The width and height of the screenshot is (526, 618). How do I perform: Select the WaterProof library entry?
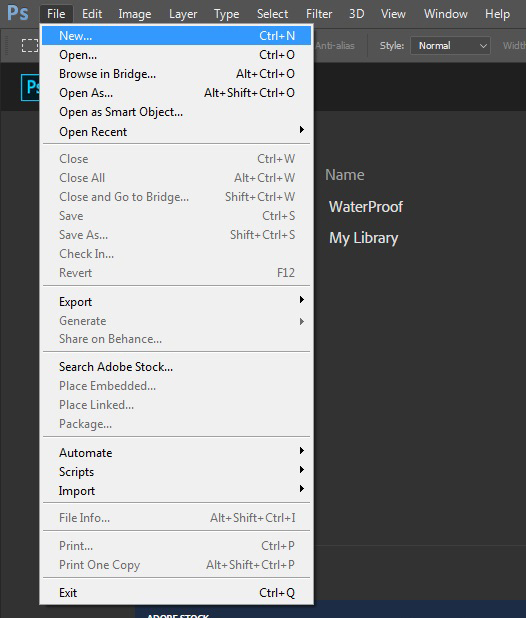(x=366, y=207)
